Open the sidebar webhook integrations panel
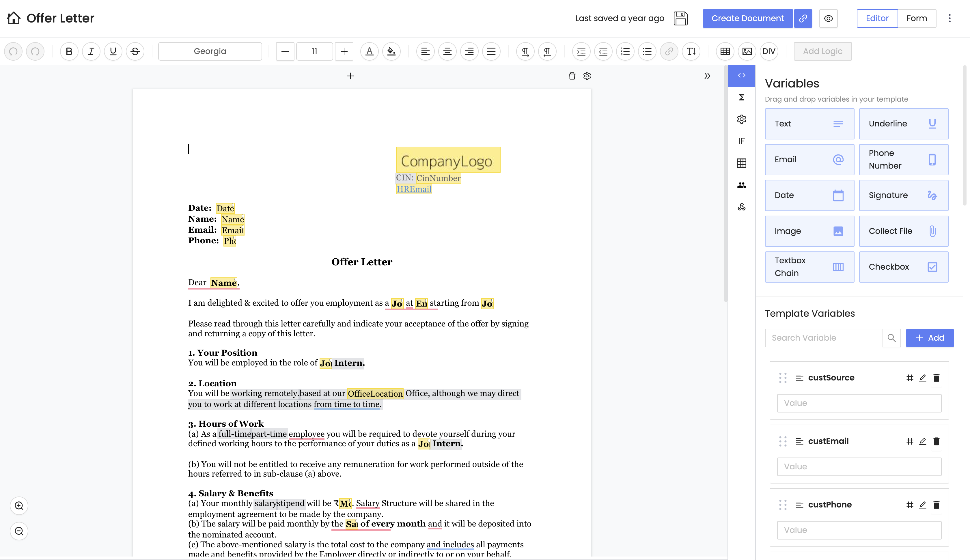970x560 pixels. [742, 207]
